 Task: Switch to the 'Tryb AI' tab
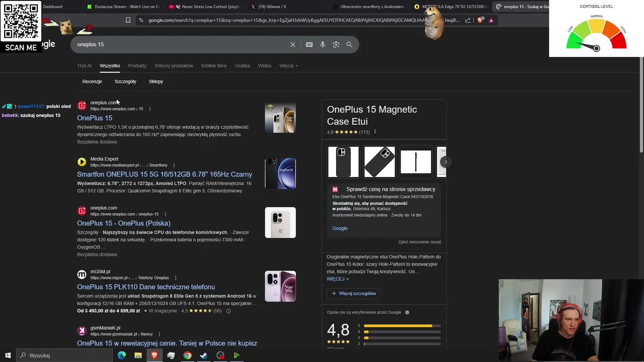coord(85,65)
